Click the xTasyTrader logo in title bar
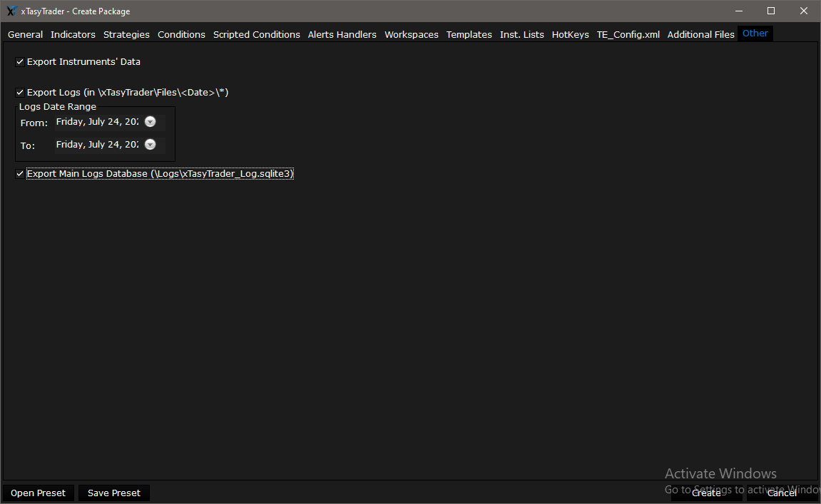This screenshot has height=504, width=821. 11,11
